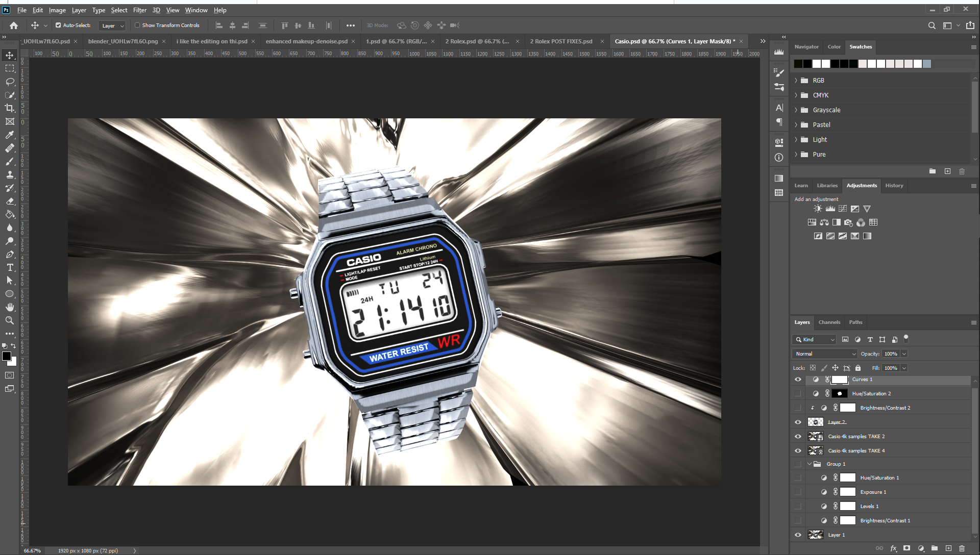Open the Normal blend mode dropdown
This screenshot has width=980, height=555.
pyautogui.click(x=824, y=354)
